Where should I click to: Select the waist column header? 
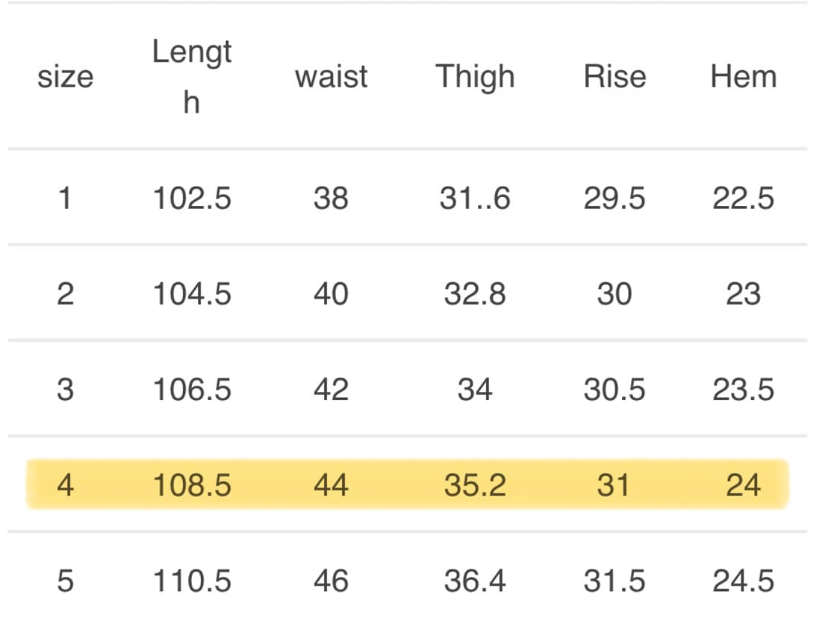pos(331,77)
